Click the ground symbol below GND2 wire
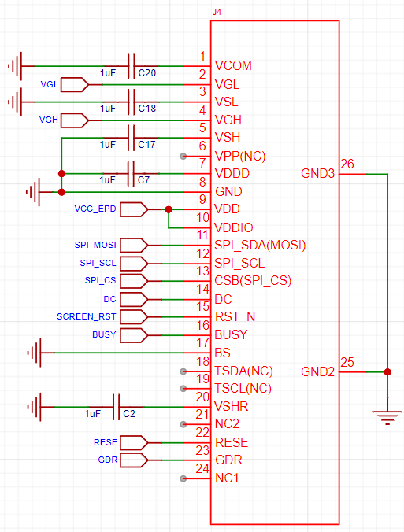This screenshot has height=532, width=404. 387,417
